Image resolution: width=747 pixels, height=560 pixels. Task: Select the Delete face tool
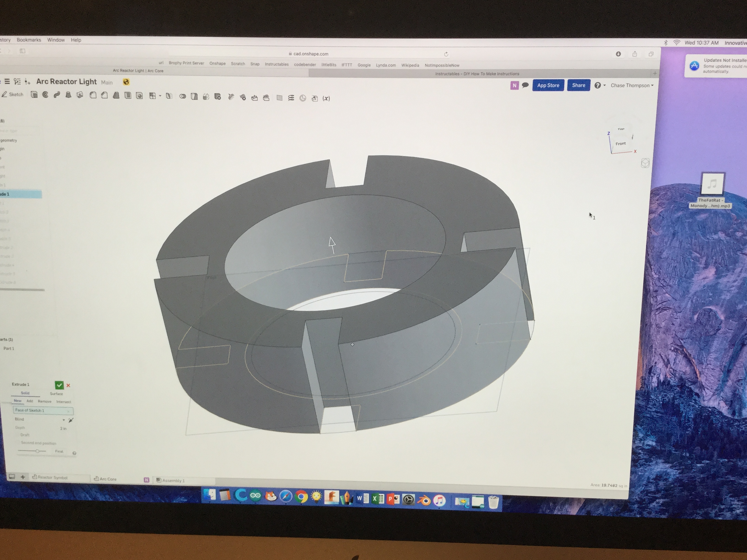243,97
